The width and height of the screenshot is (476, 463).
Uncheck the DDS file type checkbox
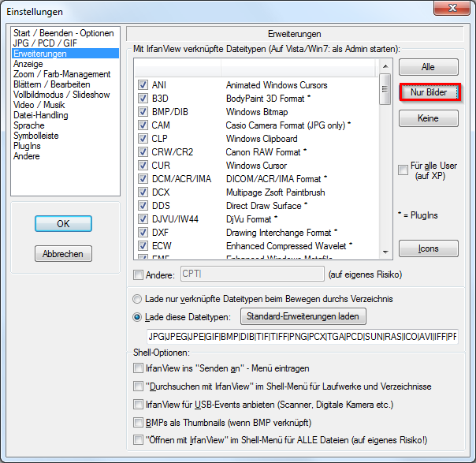click(x=143, y=205)
